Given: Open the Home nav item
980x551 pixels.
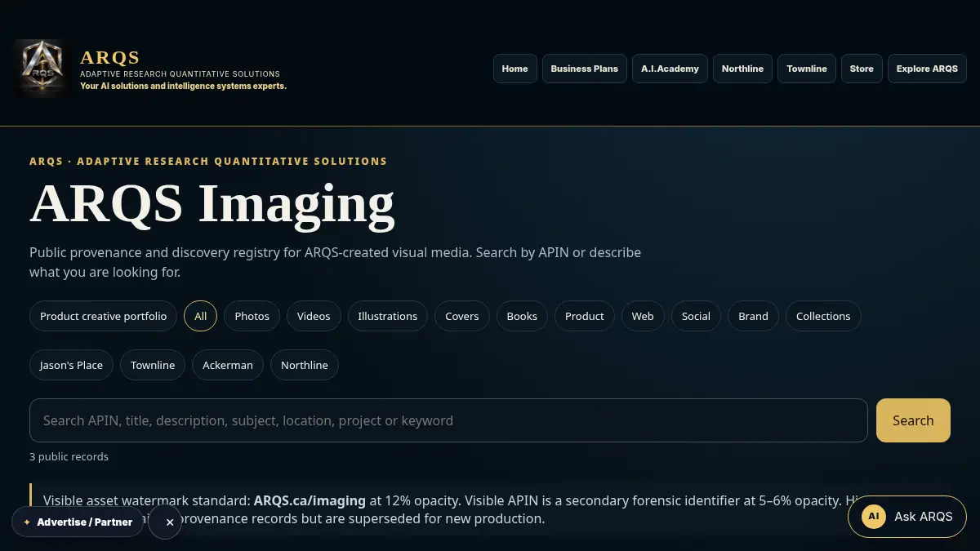Looking at the screenshot, I should click(515, 69).
